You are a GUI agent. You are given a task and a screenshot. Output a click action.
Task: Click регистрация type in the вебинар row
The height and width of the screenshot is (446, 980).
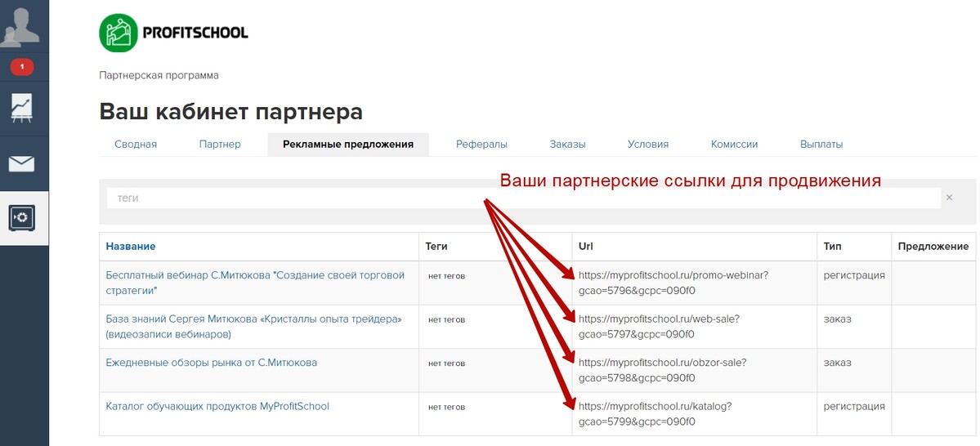pyautogui.click(x=854, y=275)
